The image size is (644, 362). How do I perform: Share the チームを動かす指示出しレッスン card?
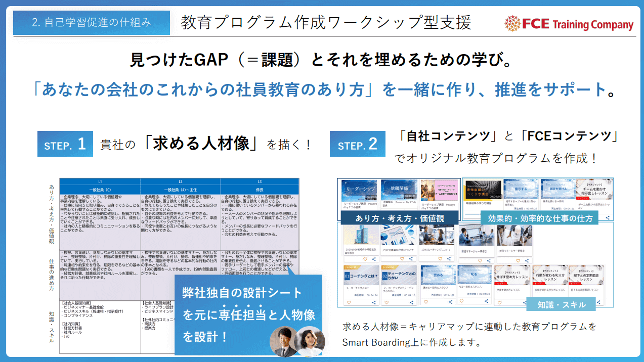pyautogui.click(x=607, y=217)
